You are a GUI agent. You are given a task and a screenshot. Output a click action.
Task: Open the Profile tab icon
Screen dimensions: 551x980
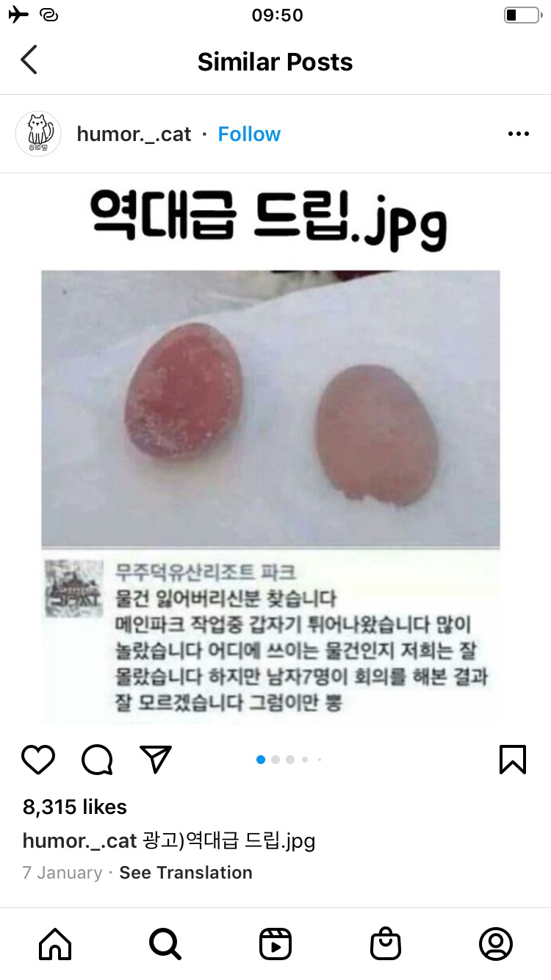(496, 944)
